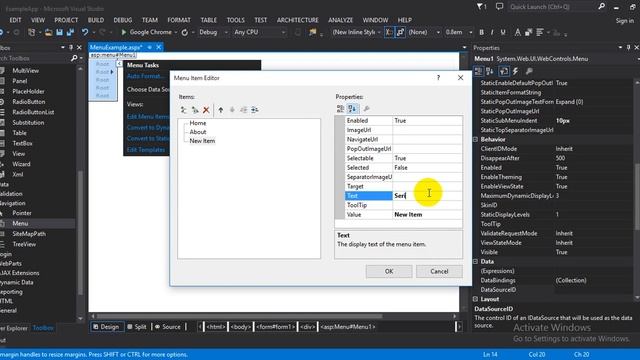This screenshot has height=360, width=640.
Task: Make item a child of its sibling
Action: coord(255,110)
